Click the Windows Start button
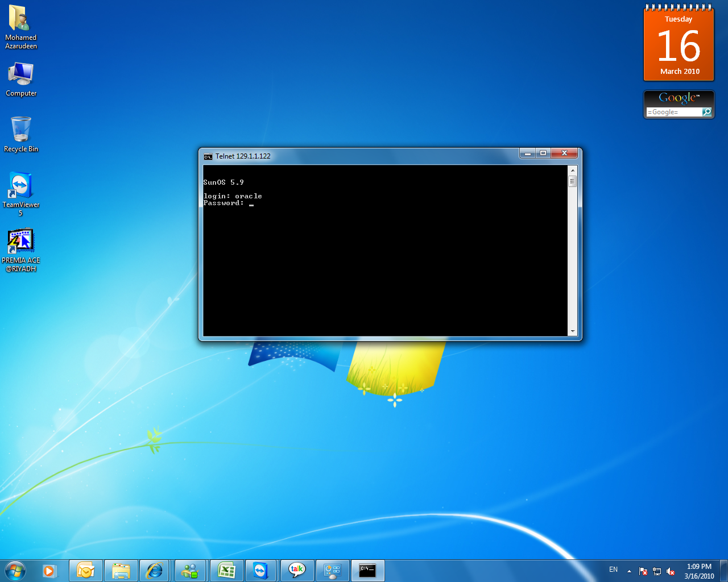This screenshot has height=582, width=728. tap(15, 571)
